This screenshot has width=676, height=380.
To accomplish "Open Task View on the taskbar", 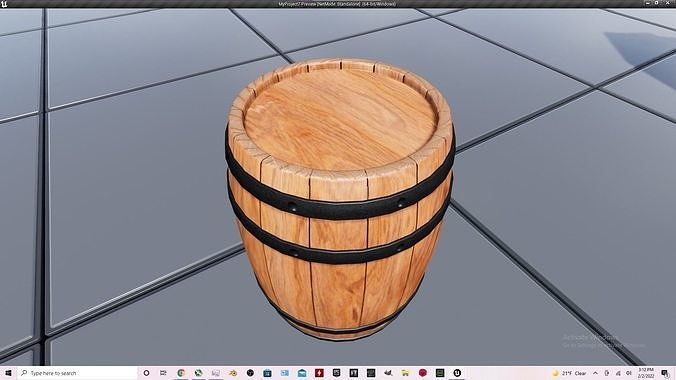I will 163,373.
